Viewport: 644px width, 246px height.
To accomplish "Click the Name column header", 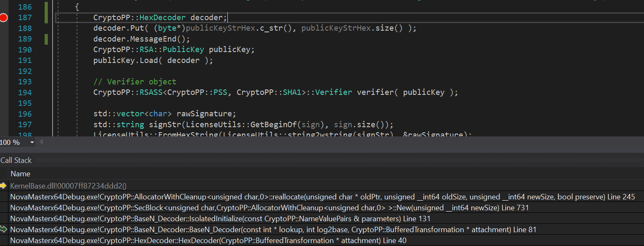I will pyautogui.click(x=21, y=174).
